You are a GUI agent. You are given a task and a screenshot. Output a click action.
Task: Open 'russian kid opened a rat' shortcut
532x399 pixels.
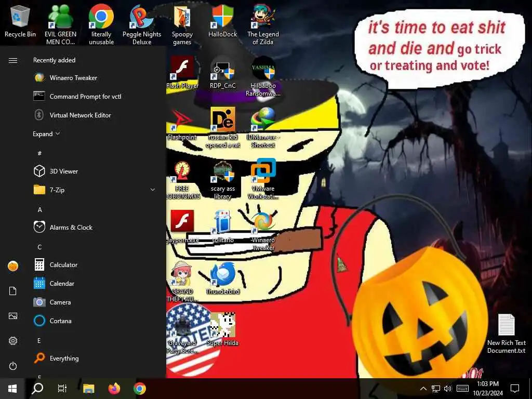222,128
